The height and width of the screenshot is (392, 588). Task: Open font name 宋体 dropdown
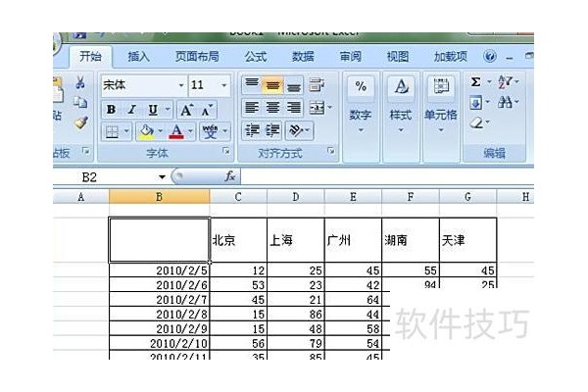pos(181,85)
